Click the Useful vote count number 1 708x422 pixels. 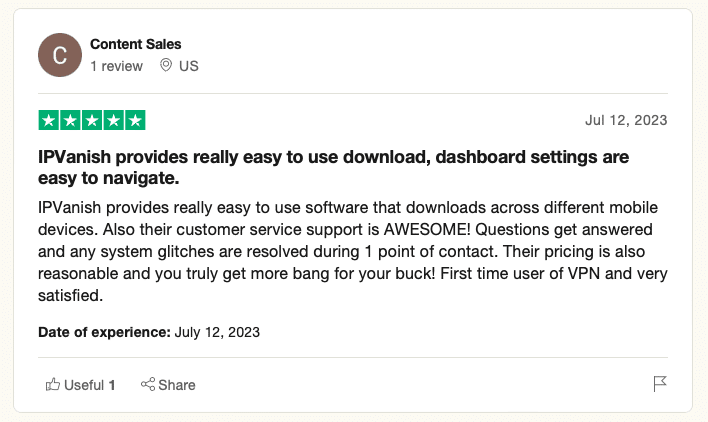tap(112, 385)
